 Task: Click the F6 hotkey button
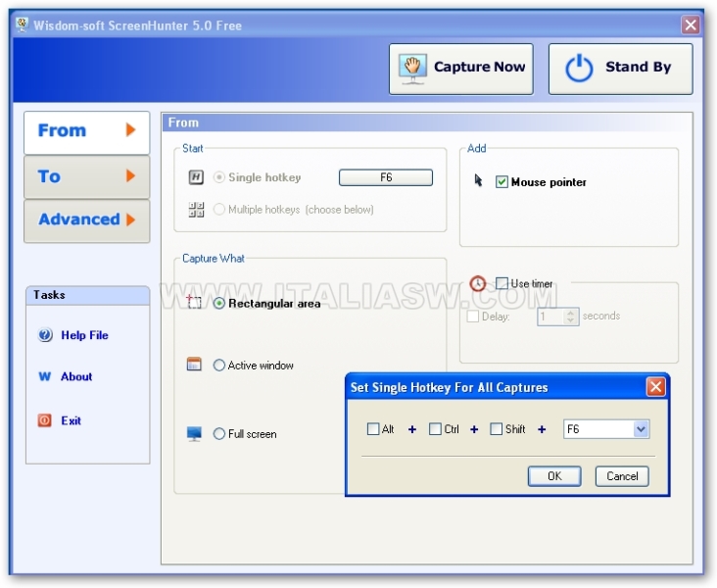386,177
